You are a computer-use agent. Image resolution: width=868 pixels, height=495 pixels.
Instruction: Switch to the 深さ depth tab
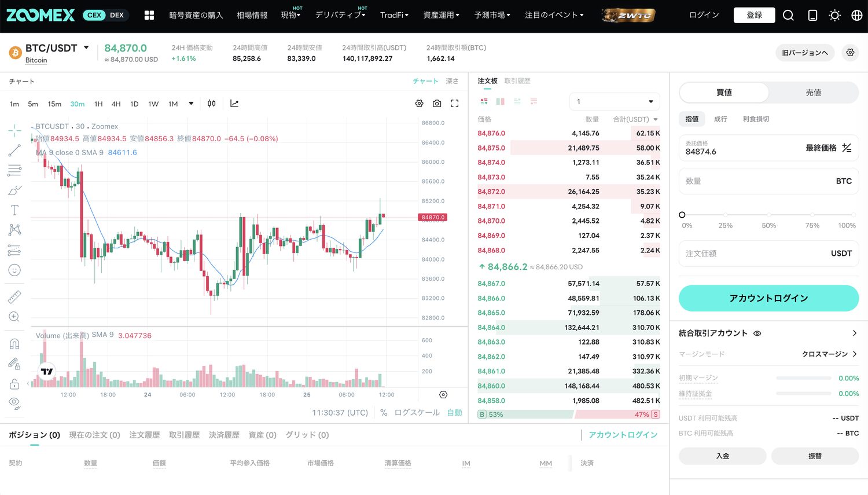453,81
